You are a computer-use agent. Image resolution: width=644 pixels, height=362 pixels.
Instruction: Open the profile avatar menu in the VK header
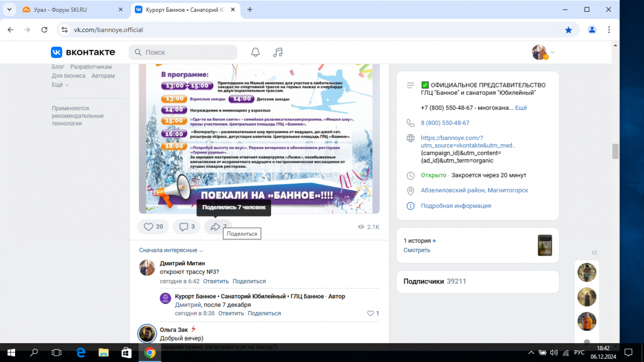coord(543,52)
